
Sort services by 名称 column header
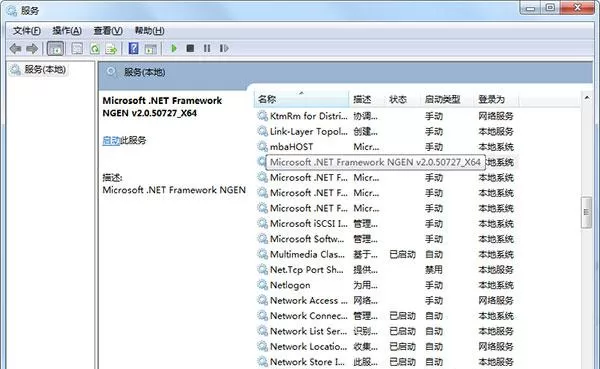pyautogui.click(x=301, y=100)
